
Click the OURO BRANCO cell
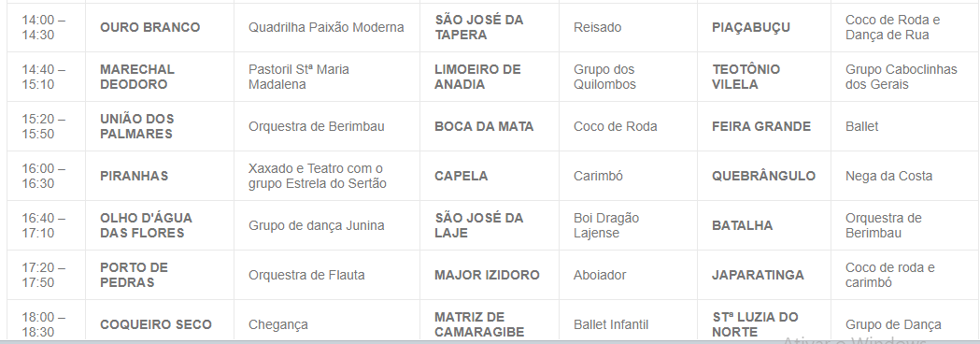coord(150,27)
